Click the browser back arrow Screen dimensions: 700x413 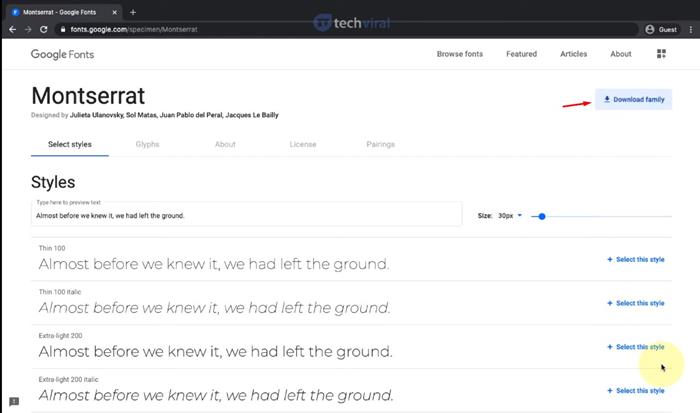12,29
